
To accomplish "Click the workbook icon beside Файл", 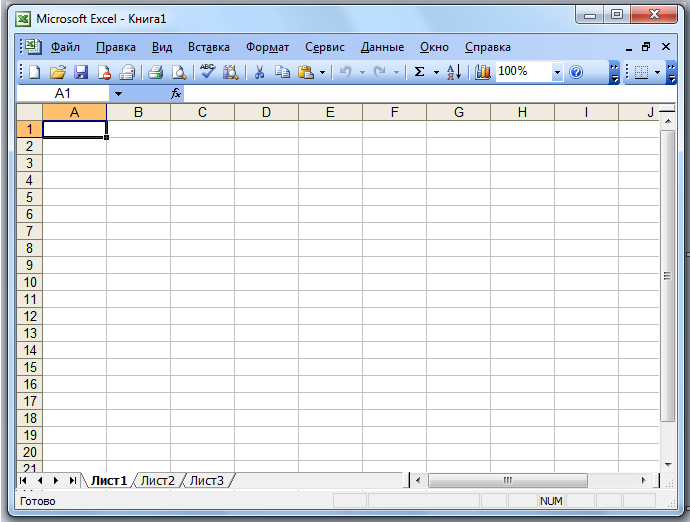I will pyautogui.click(x=33, y=47).
